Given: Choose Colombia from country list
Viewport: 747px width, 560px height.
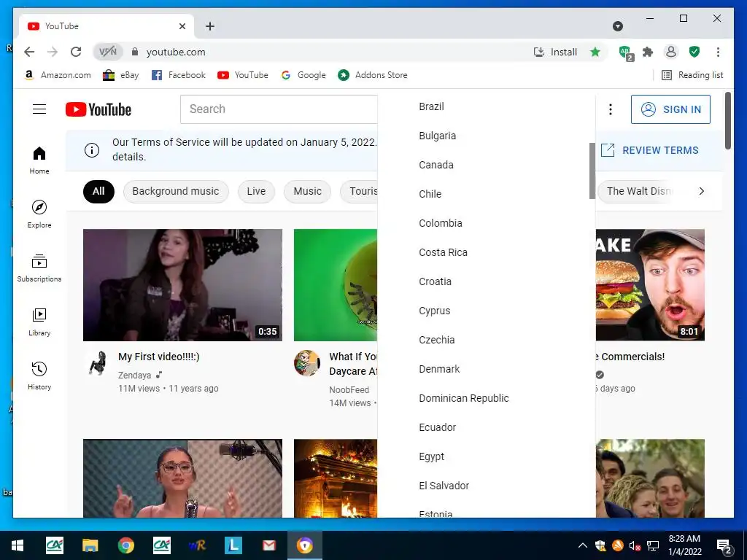Looking at the screenshot, I should 486,223.
